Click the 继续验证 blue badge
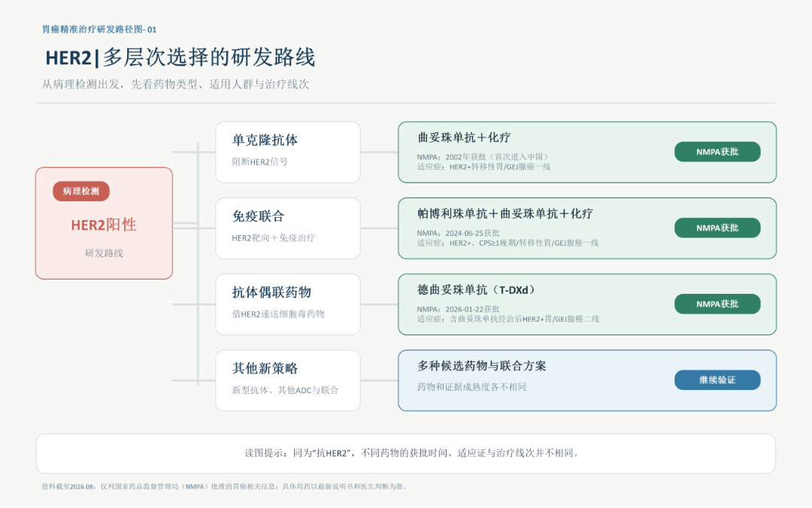812x508 pixels. coord(717,380)
